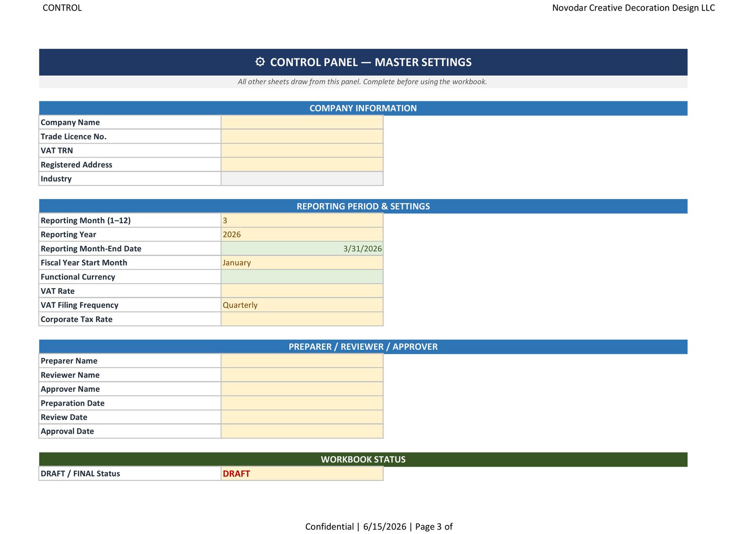Image resolution: width=756 pixels, height=534 pixels.
Task: Select the grey Industry value cell
Action: coord(302,179)
